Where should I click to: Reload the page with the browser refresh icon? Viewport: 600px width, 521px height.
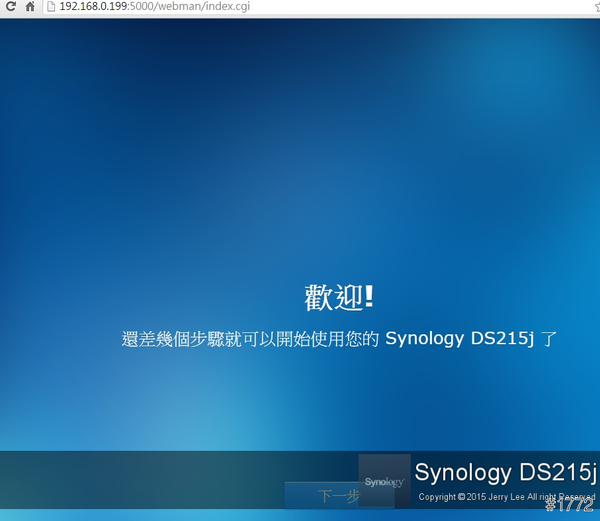(x=10, y=7)
